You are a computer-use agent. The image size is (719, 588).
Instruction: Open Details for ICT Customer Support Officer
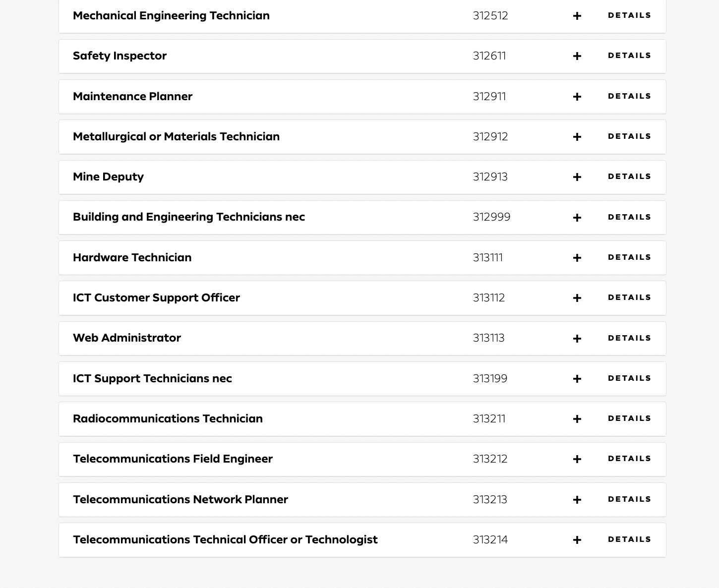pyautogui.click(x=629, y=297)
